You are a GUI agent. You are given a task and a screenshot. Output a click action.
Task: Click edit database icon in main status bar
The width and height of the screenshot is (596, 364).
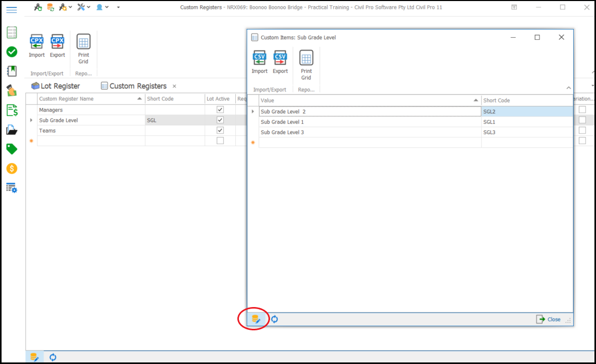[34, 357]
